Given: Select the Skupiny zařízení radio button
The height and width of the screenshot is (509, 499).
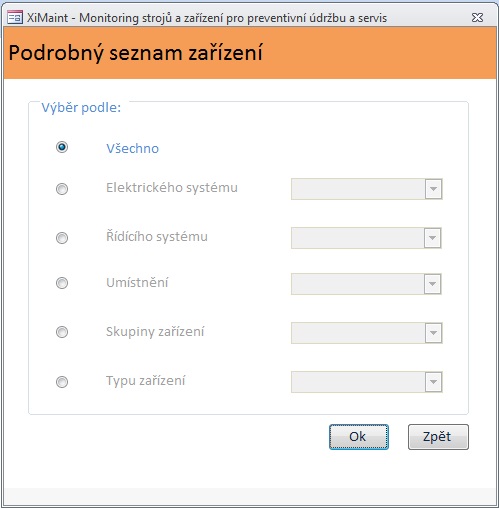Looking at the screenshot, I should (62, 332).
